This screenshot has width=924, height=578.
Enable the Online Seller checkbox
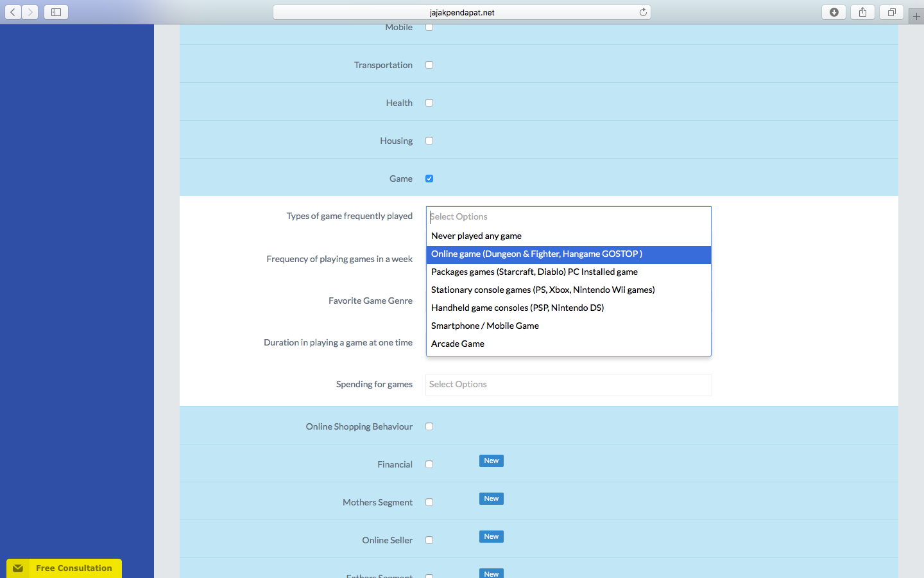(x=429, y=540)
